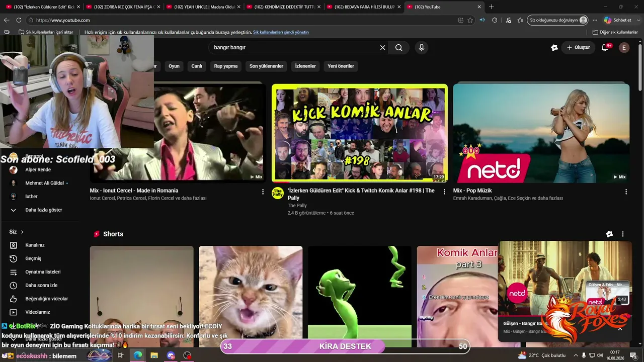
Task: Open more options for Mix - Pop Müzik
Action: coord(626,192)
